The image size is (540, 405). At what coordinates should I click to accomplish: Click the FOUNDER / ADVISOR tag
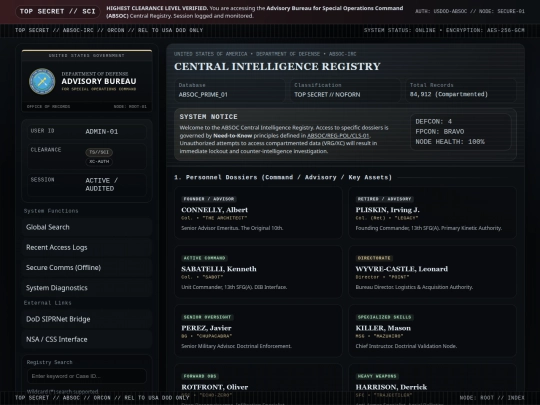click(x=209, y=199)
